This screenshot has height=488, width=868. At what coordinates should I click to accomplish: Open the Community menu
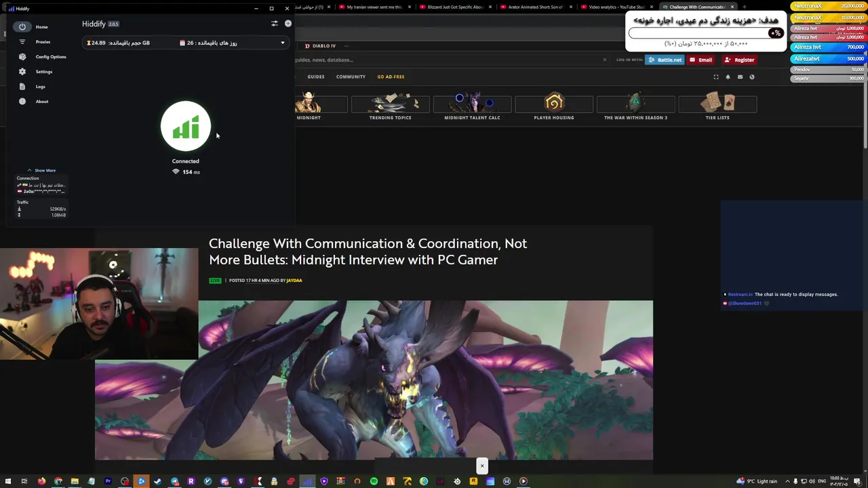tap(351, 77)
